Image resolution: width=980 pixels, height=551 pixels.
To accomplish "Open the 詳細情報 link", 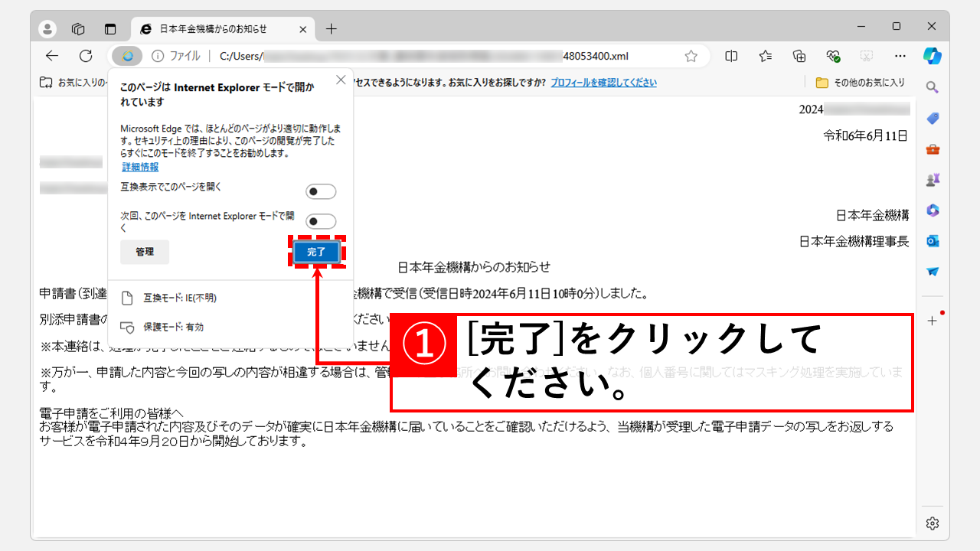I will point(139,166).
